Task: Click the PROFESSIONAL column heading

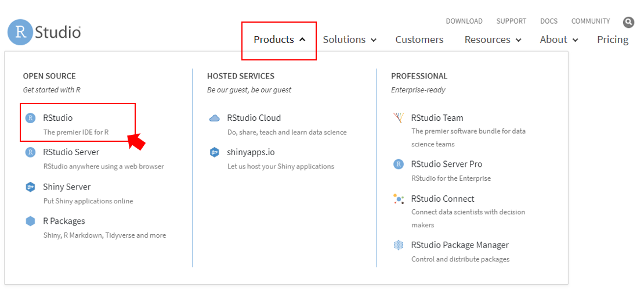Action: tap(419, 76)
